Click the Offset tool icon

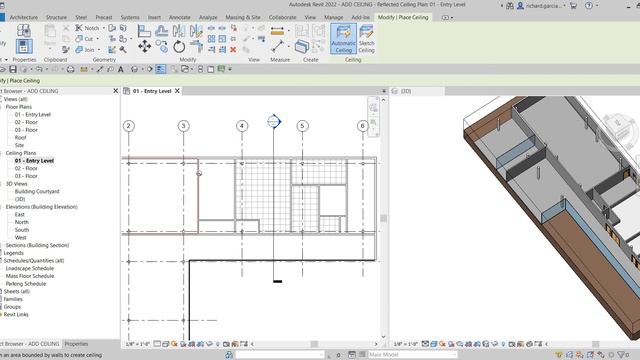pyautogui.click(x=162, y=31)
